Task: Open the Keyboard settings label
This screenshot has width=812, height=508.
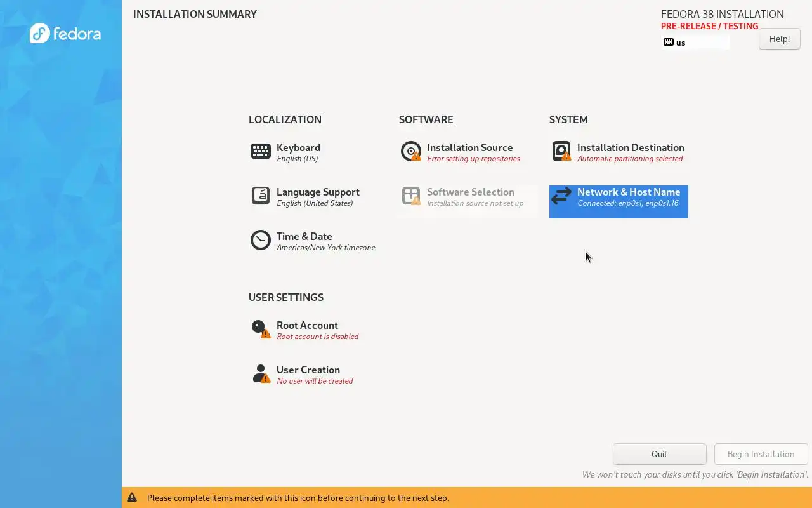Action: pos(298,147)
